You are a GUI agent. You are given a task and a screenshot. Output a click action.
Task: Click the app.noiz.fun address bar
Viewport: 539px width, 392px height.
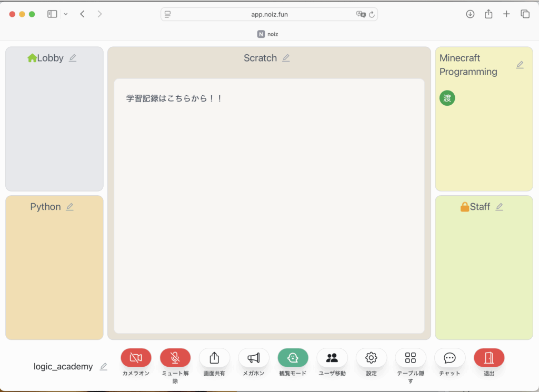269,14
